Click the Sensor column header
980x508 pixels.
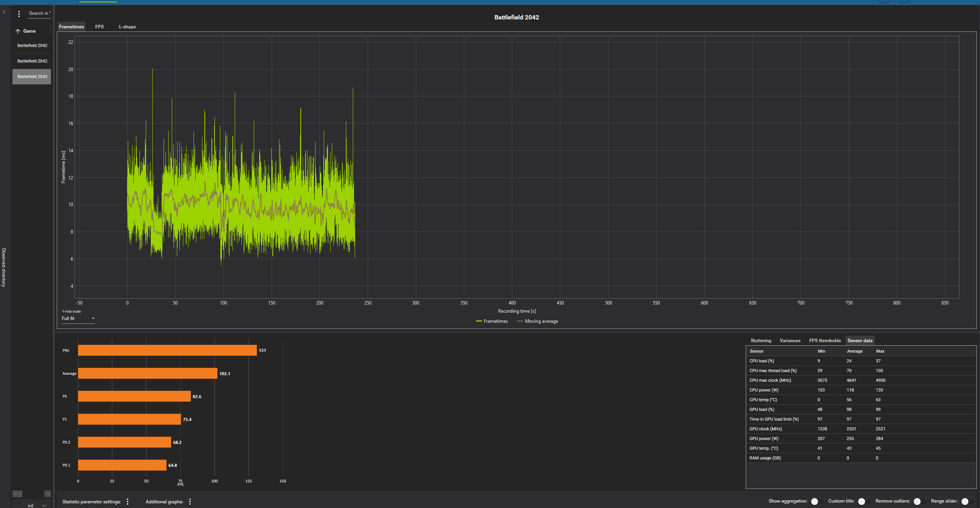point(757,351)
